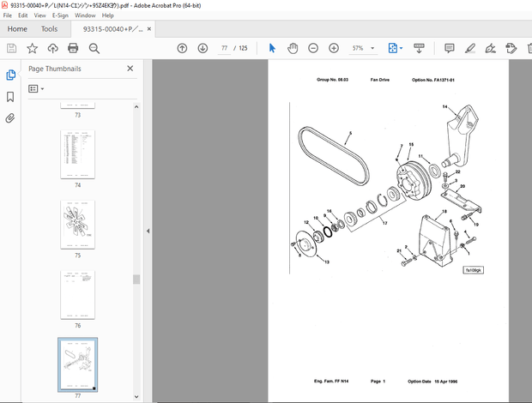Viewport: 532px width, 403px height.
Task: Open thumbnail options dropdown menu
Action: [36, 89]
